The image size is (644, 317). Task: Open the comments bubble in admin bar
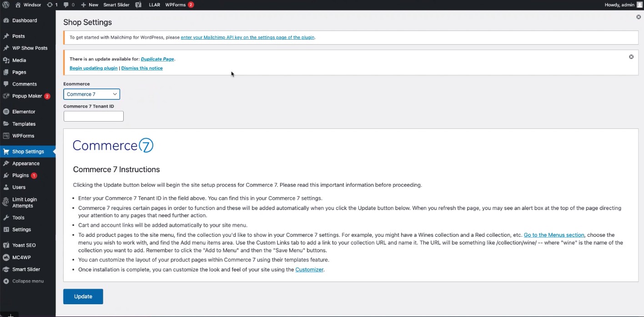point(66,5)
